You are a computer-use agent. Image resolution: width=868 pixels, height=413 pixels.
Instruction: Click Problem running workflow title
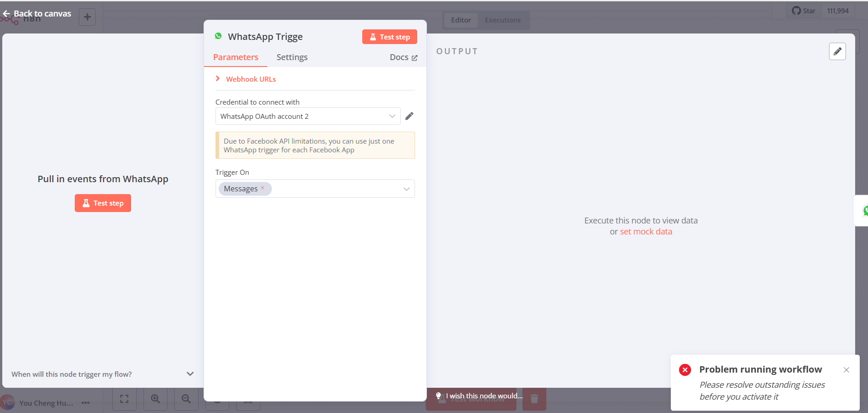click(761, 369)
